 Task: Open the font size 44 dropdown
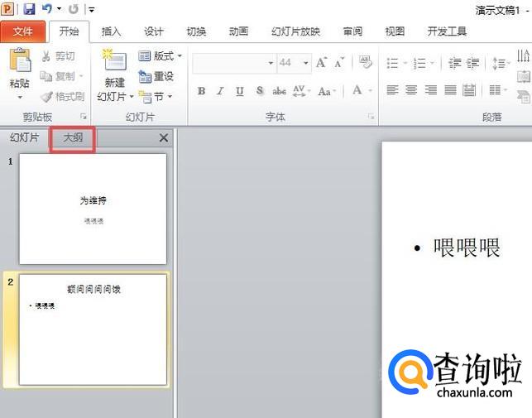(305, 63)
